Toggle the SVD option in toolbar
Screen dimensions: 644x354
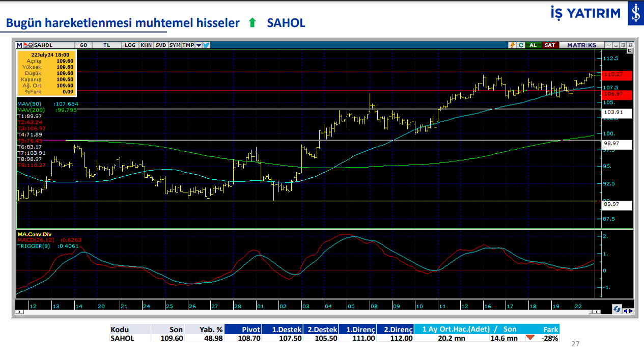tap(161, 45)
